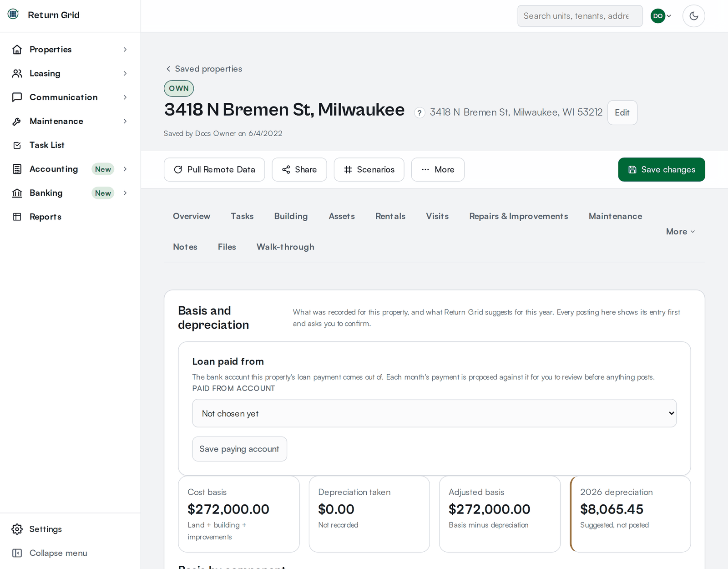This screenshot has height=569, width=728.
Task: Click the Maintenance wrench icon in sidebar
Action: [17, 121]
